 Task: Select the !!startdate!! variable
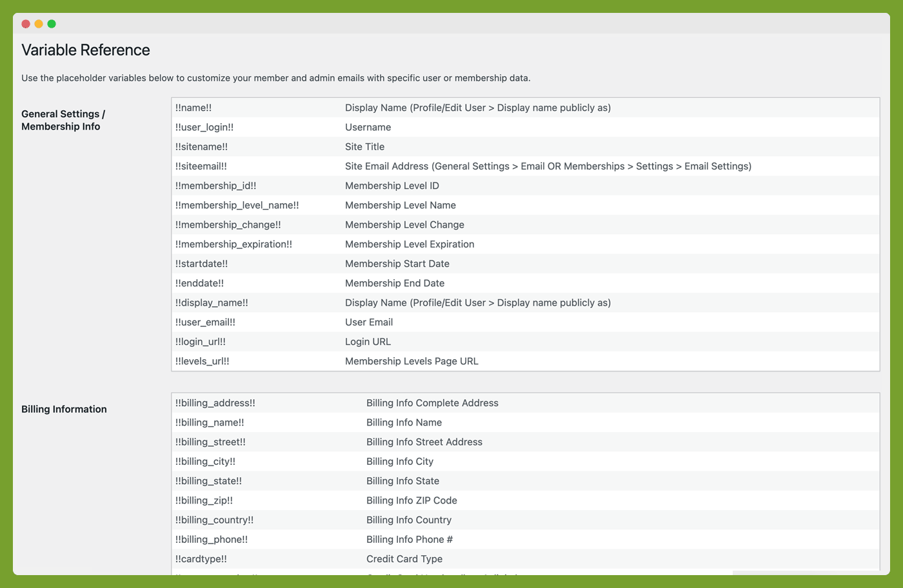pyautogui.click(x=201, y=264)
